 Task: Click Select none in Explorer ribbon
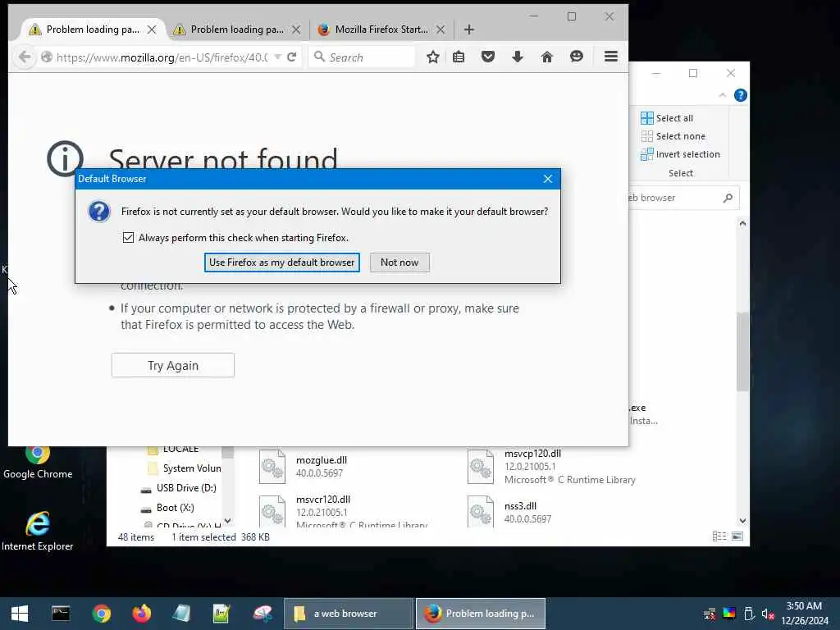[673, 136]
